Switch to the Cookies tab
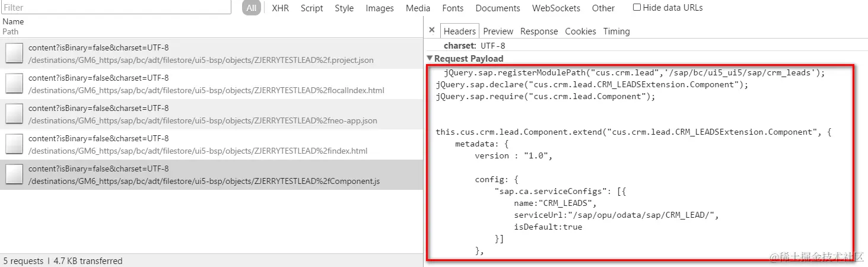This screenshot has width=868, height=267. 580,31
